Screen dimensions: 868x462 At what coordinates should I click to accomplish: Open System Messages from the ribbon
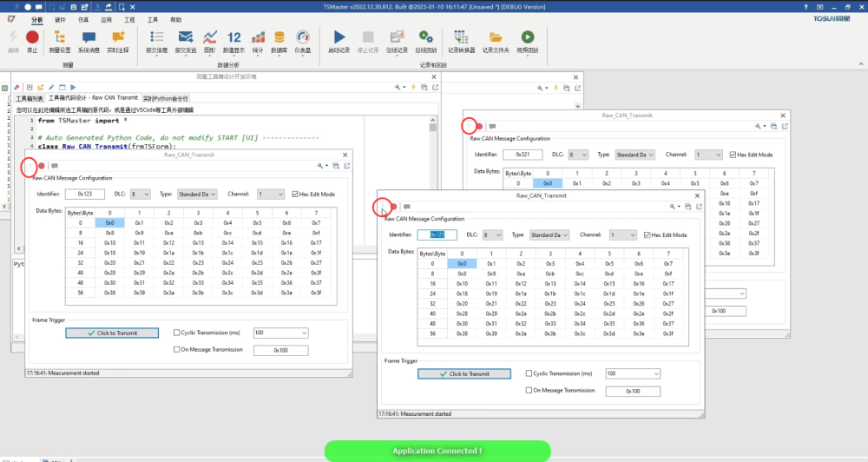click(x=89, y=37)
